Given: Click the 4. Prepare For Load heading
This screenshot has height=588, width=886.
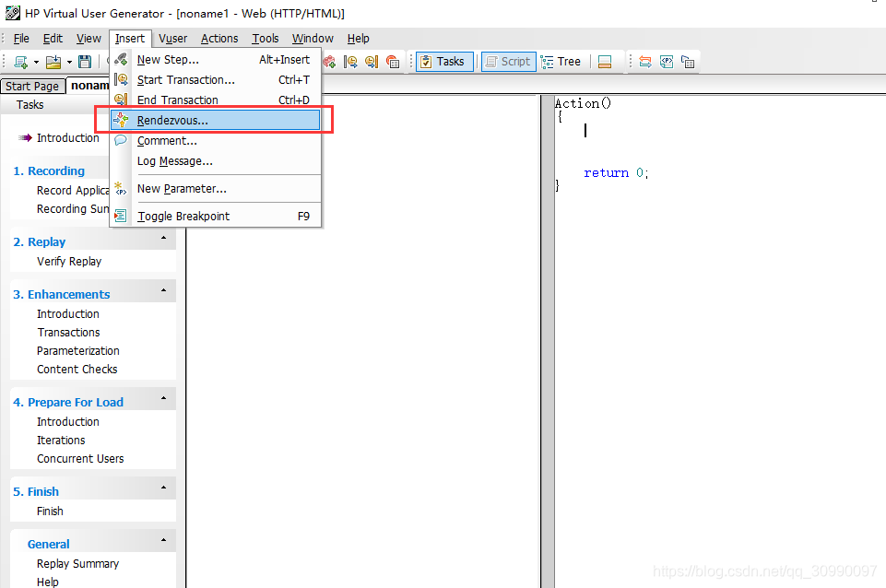Looking at the screenshot, I should click(68, 402).
